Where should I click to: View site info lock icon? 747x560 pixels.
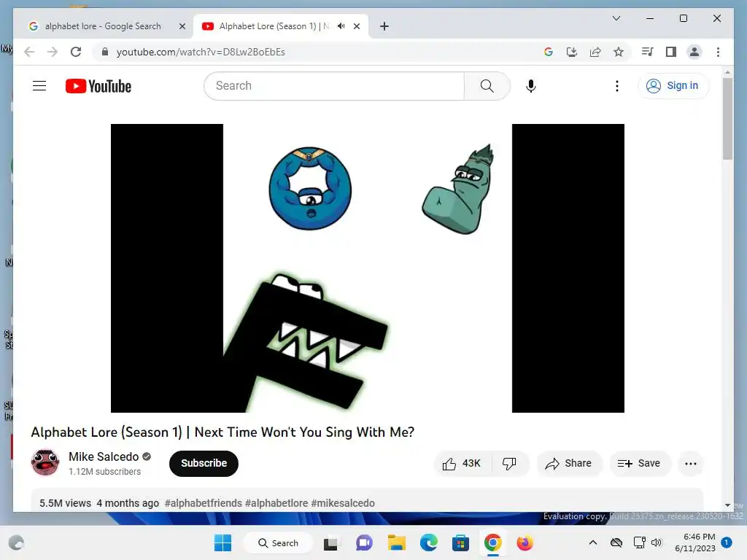[x=105, y=52]
